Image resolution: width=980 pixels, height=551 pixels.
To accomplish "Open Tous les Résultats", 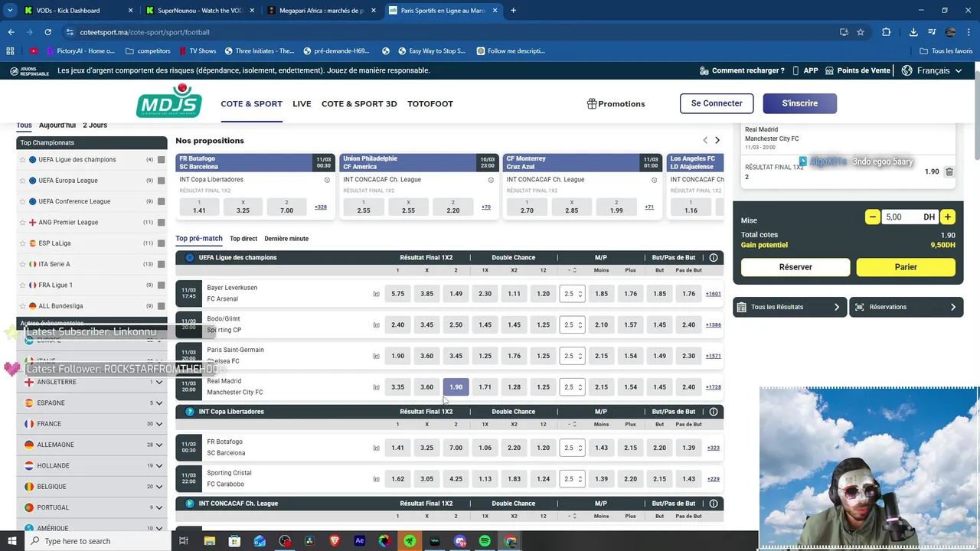I will [789, 307].
